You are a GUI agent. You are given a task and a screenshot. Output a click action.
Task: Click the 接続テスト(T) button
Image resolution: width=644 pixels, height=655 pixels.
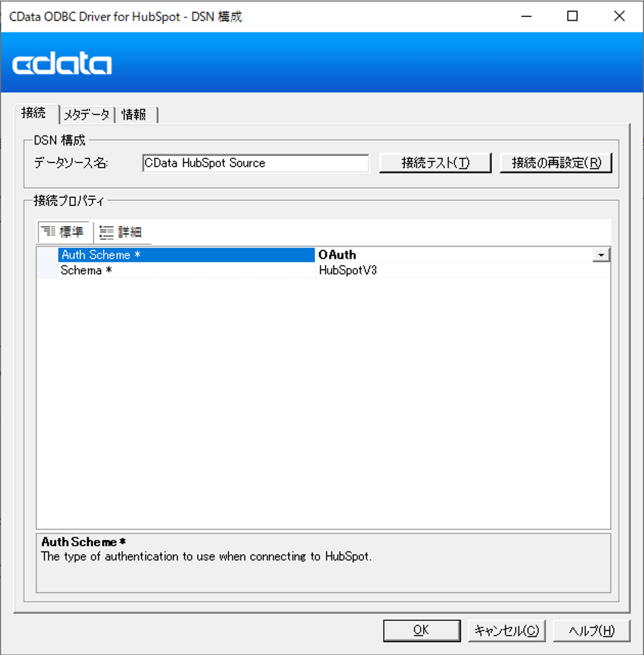435,163
